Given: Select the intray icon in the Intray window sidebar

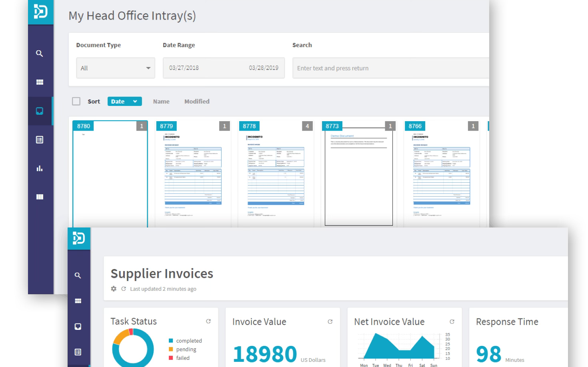Looking at the screenshot, I should (40, 111).
